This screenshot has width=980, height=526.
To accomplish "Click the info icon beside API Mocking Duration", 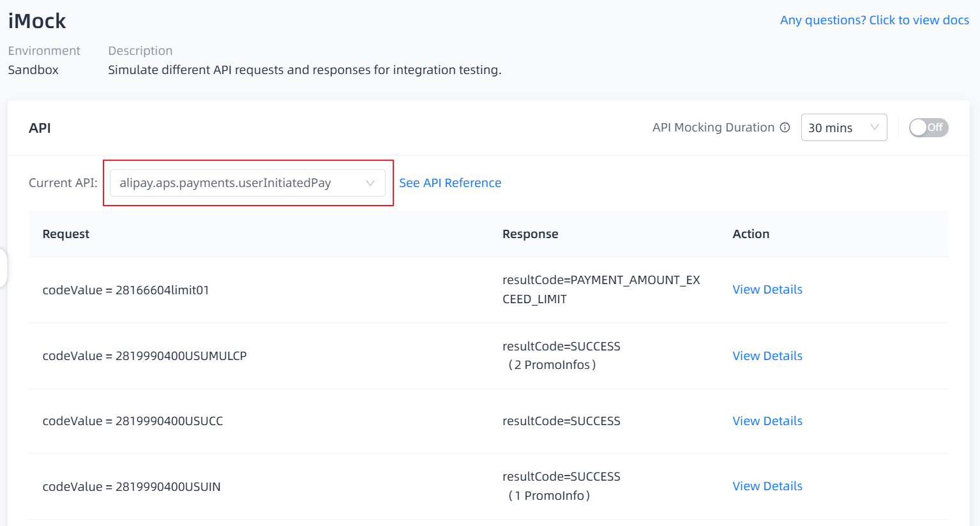I will (x=785, y=128).
